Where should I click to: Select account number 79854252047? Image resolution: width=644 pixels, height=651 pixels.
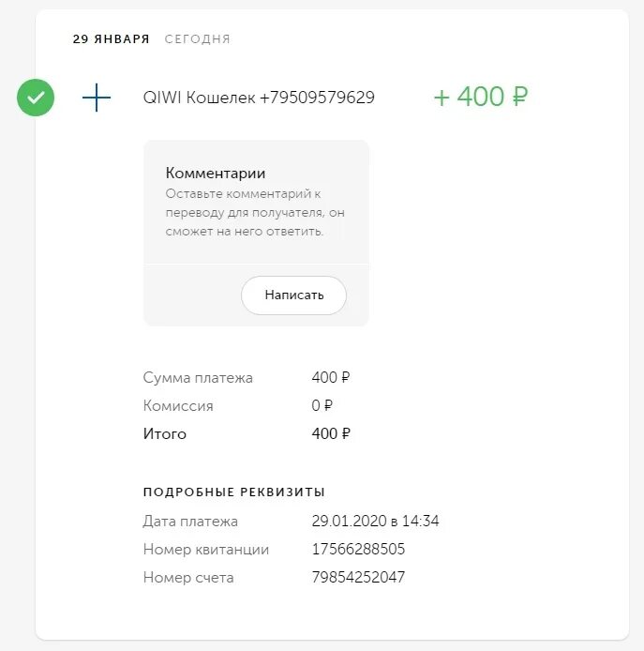coord(358,577)
